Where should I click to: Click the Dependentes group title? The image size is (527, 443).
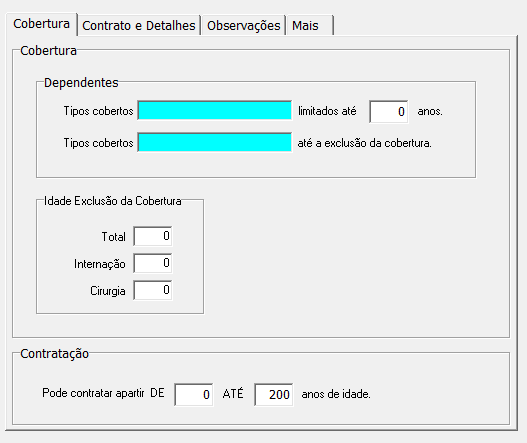click(x=81, y=83)
